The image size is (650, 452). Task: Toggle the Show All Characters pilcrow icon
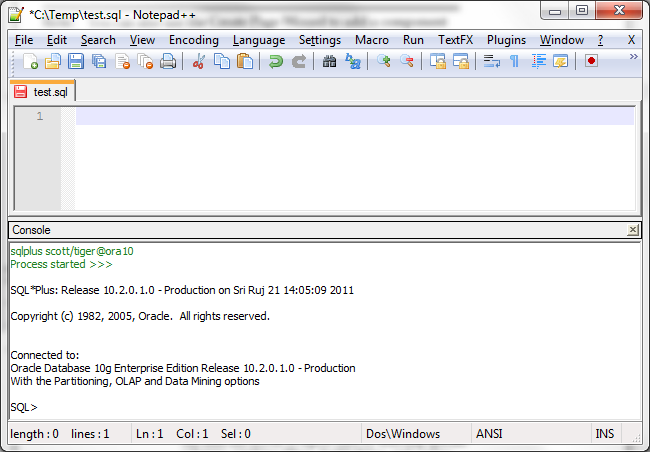[514, 62]
